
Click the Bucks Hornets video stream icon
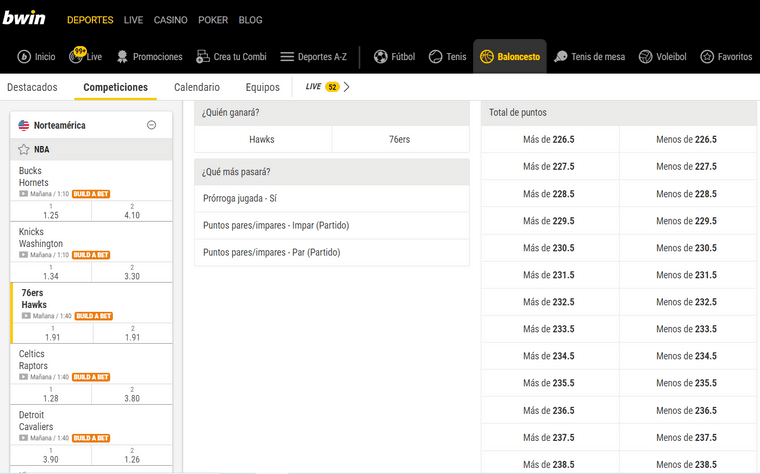[23, 194]
